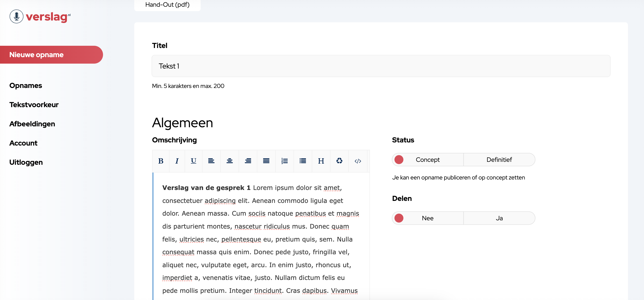Set status to Definitief
This screenshot has height=300, width=644.
click(x=499, y=160)
